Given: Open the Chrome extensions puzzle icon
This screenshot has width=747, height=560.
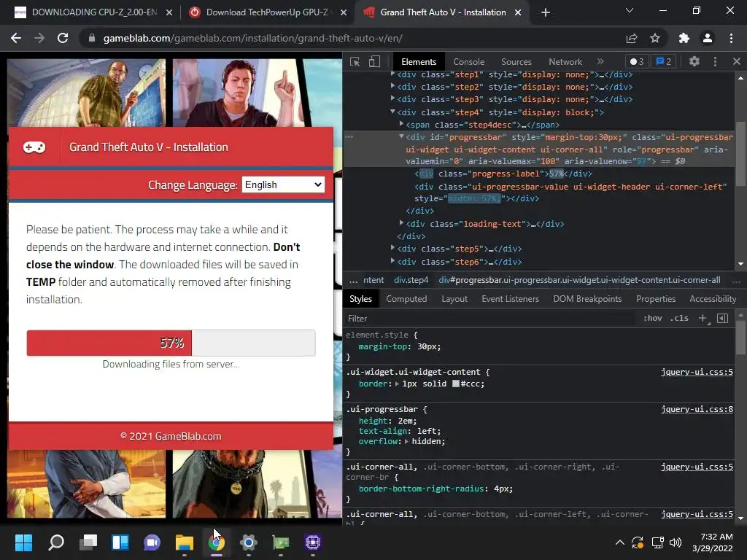Looking at the screenshot, I should pyautogui.click(x=684, y=38).
